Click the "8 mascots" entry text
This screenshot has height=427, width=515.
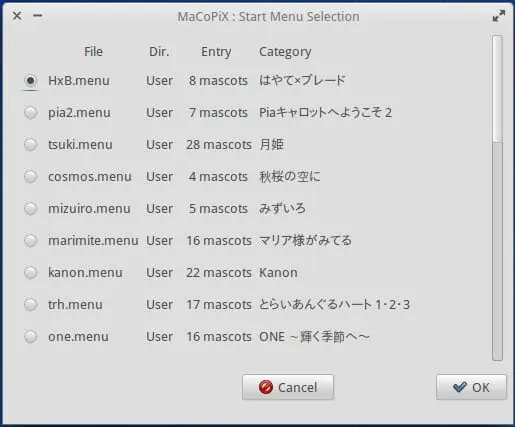(218, 81)
